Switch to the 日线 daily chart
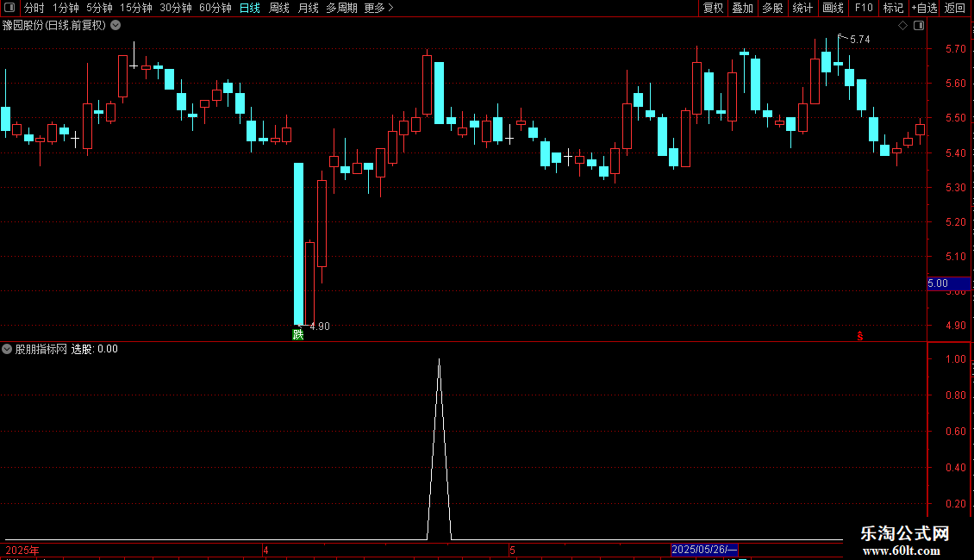Viewport: 974px width, 560px height. (250, 8)
